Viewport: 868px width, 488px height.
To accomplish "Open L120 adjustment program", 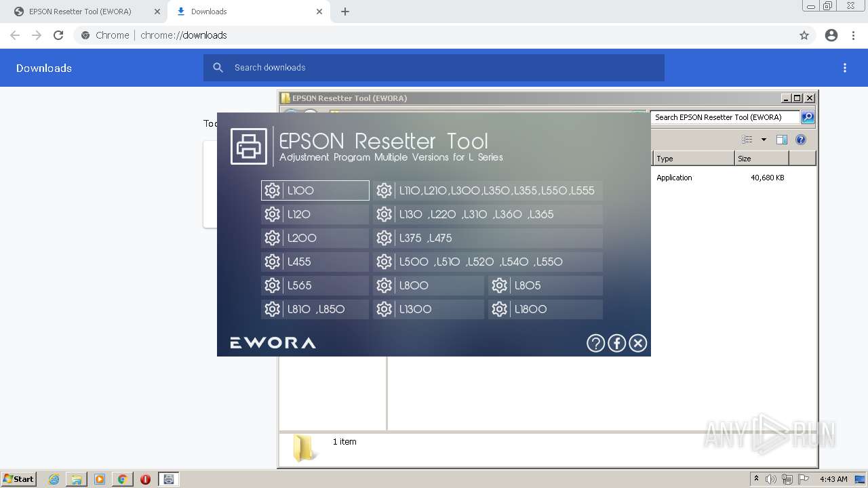I will 315,214.
